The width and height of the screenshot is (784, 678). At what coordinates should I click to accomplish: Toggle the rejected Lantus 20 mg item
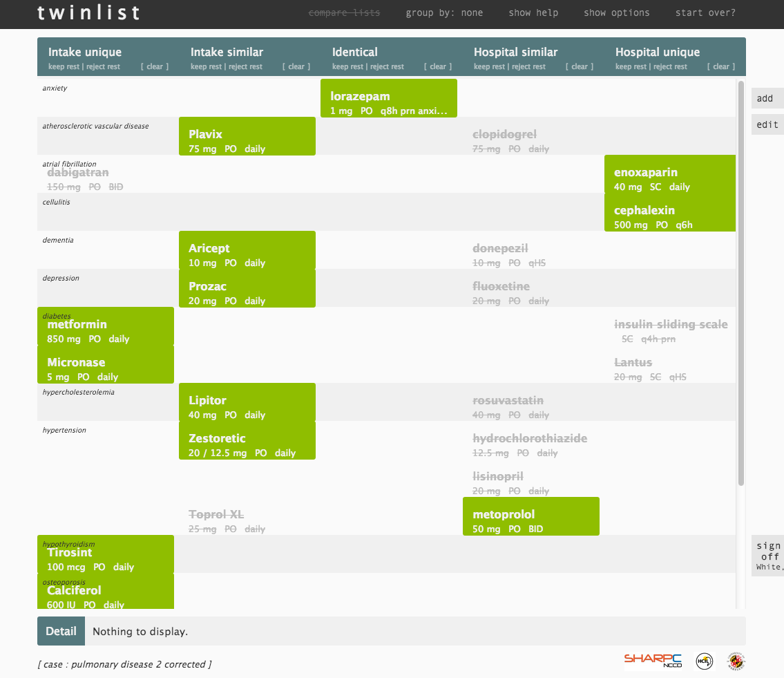[650, 369]
